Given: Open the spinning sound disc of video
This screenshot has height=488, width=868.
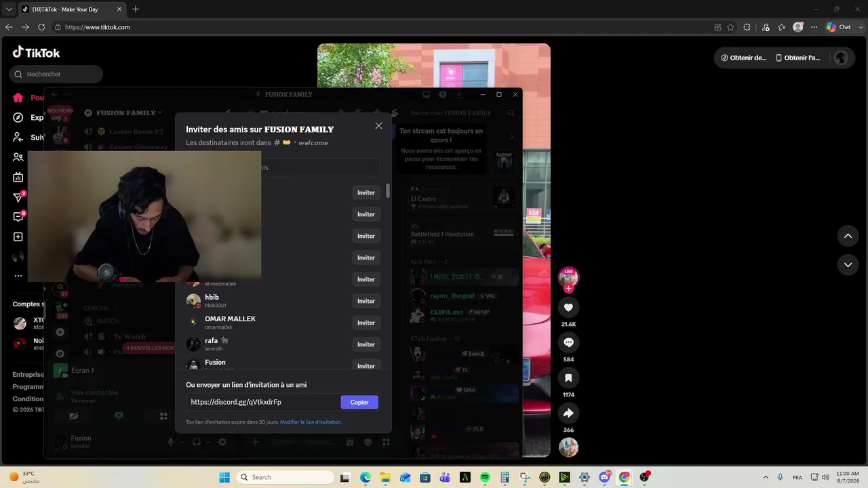Looking at the screenshot, I should coord(568,447).
